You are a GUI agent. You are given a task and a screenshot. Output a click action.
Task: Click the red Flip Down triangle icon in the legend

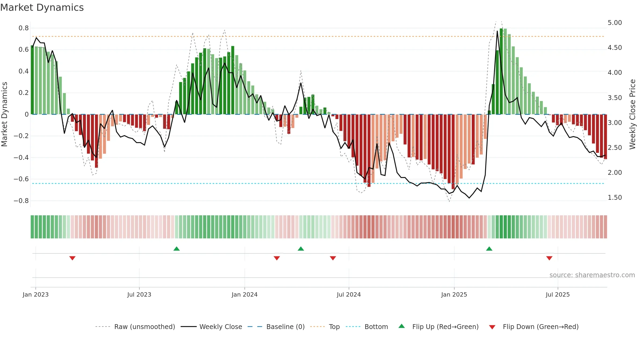coord(492,327)
